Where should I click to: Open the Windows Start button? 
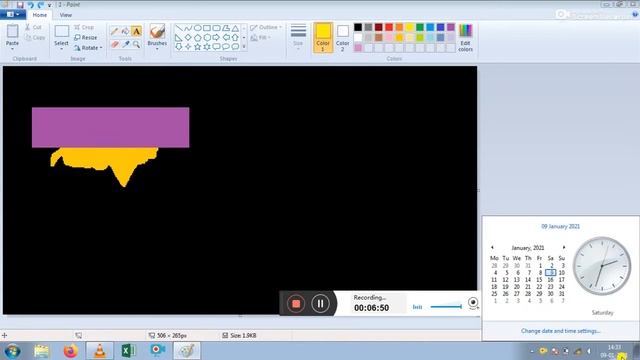pyautogui.click(x=12, y=351)
